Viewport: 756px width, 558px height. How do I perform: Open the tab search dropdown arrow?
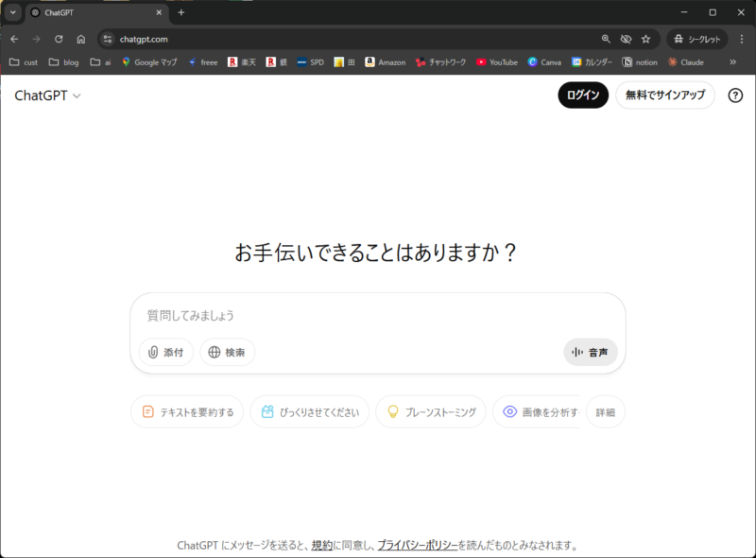[x=13, y=12]
